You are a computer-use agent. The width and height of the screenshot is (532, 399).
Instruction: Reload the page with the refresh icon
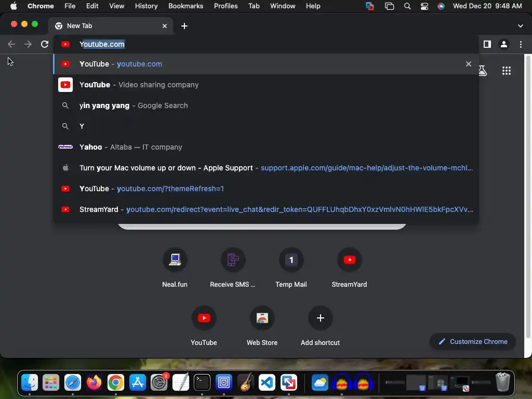pyautogui.click(x=45, y=44)
